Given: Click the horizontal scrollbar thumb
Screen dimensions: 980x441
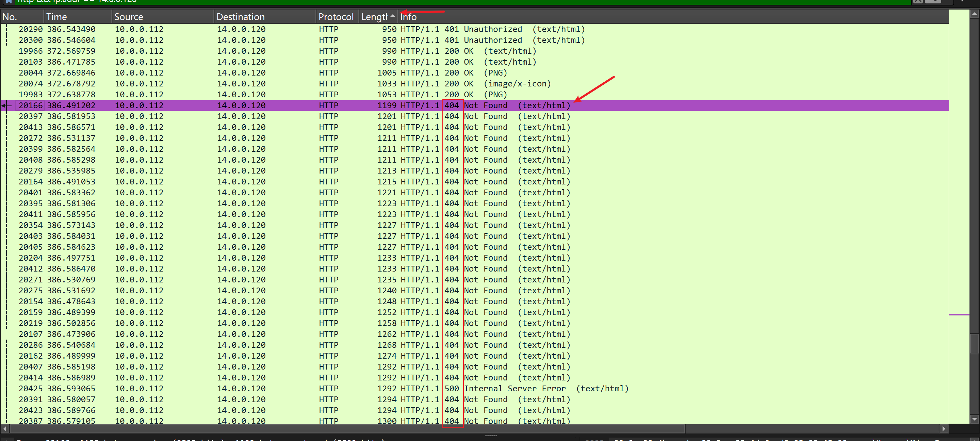Looking at the screenshot, I should [x=347, y=428].
